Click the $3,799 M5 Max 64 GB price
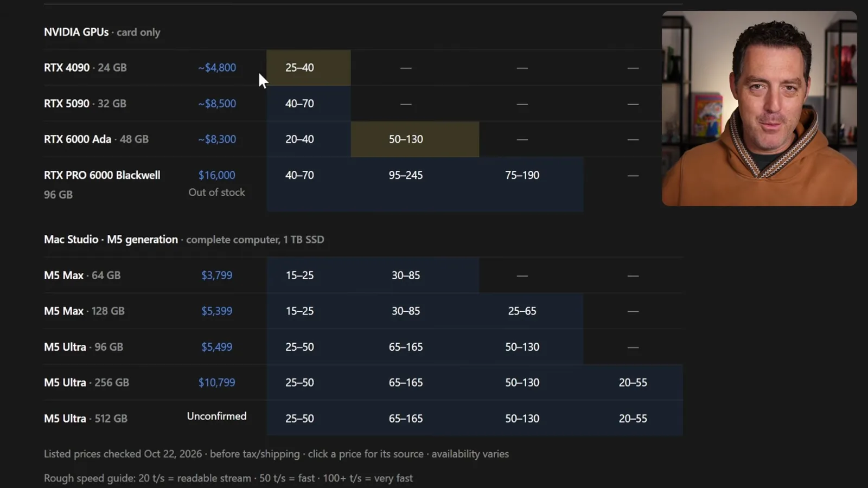This screenshot has height=488, width=868. tap(217, 275)
